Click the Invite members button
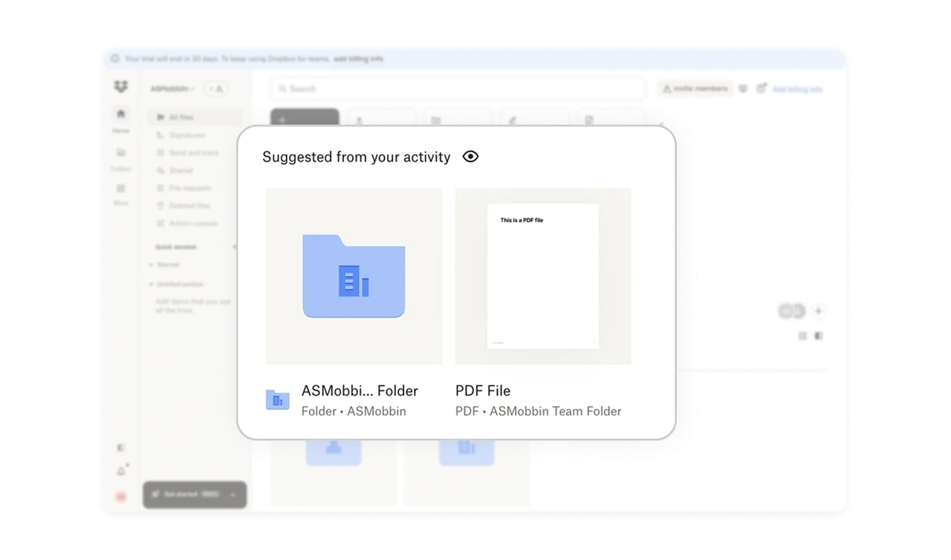Screen dimensions: 951x560 point(695,88)
